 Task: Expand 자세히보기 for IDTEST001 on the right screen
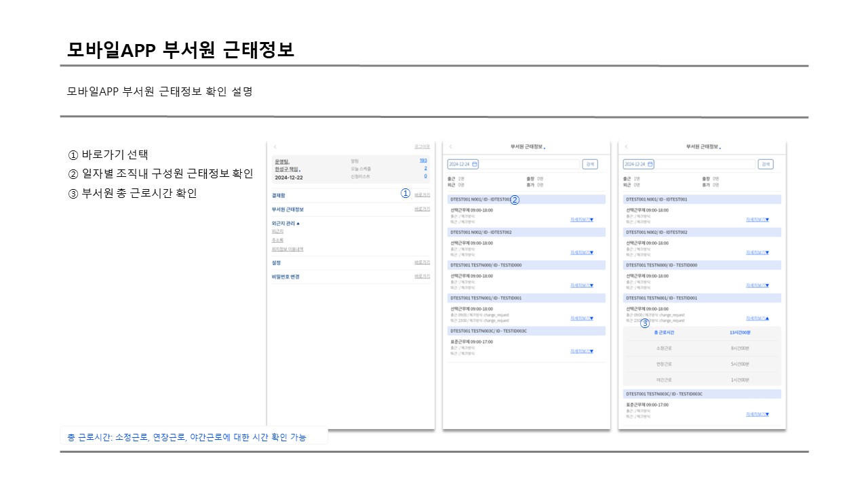pos(757,220)
